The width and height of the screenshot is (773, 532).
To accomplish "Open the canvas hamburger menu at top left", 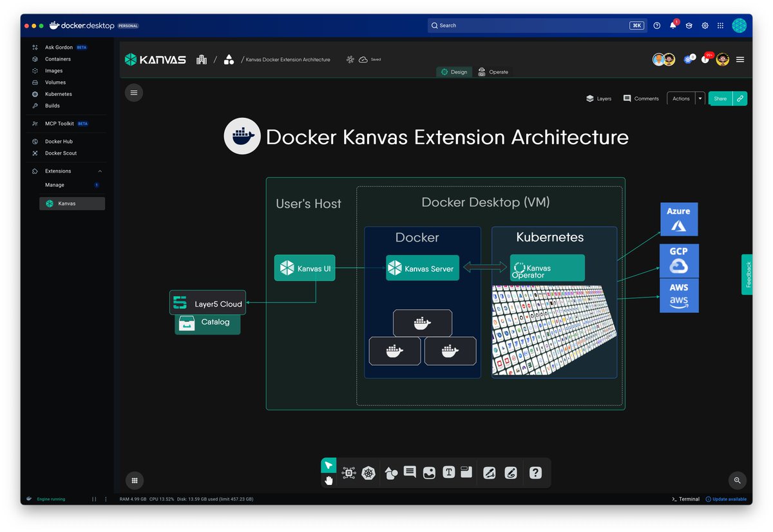I will pos(134,93).
